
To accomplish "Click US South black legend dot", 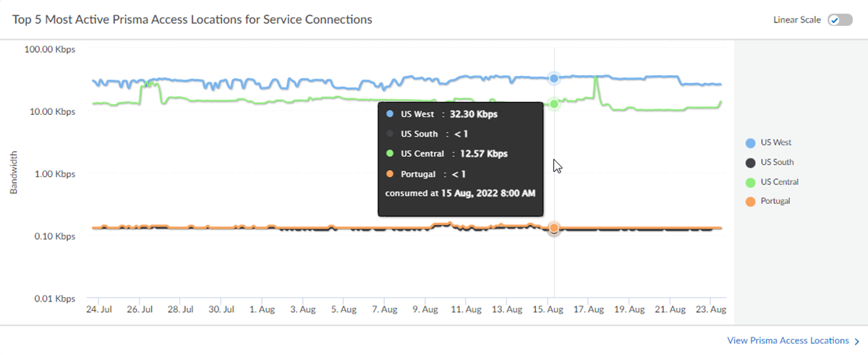I will (x=750, y=163).
